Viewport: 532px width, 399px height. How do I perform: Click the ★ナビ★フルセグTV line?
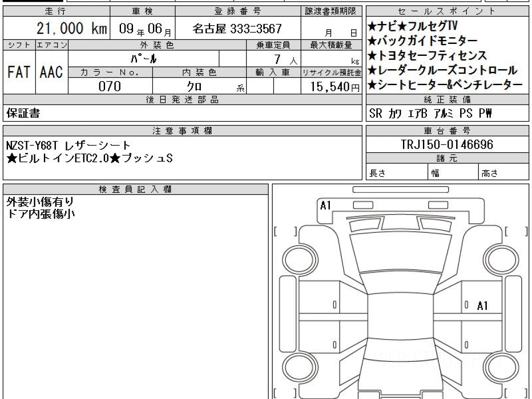[x=413, y=26]
